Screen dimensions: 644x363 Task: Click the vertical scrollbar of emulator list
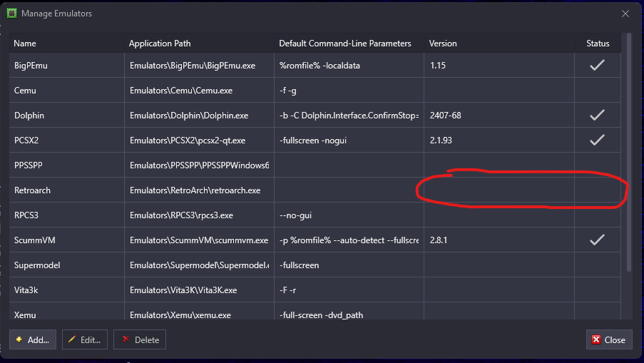click(x=629, y=152)
